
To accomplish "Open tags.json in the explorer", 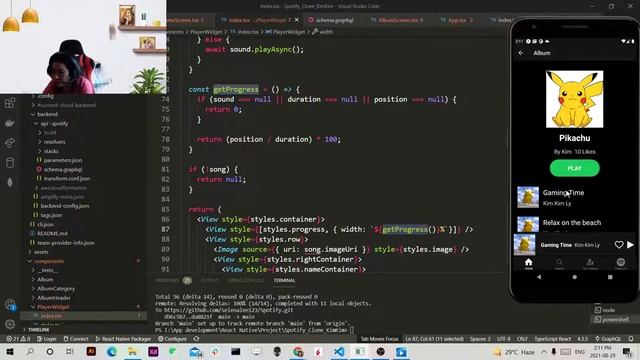I will pyautogui.click(x=51, y=215).
